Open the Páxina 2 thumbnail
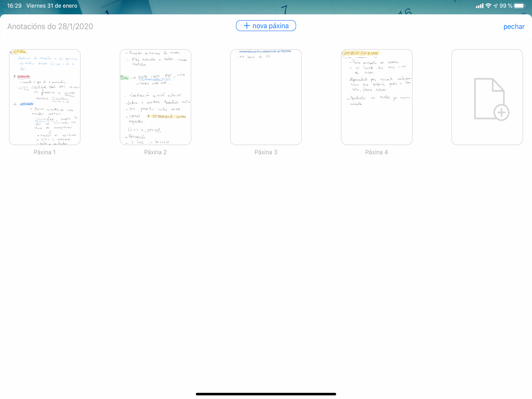532x399 pixels. [155, 97]
